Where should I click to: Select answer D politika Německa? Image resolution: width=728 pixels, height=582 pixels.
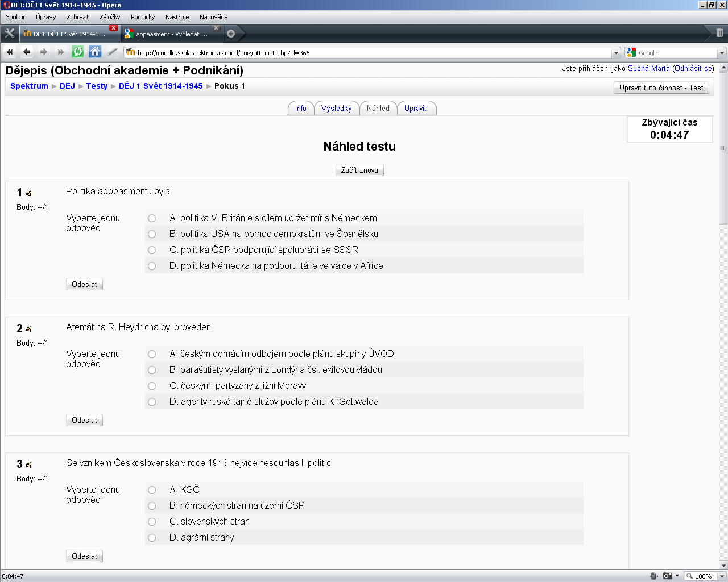pos(152,266)
